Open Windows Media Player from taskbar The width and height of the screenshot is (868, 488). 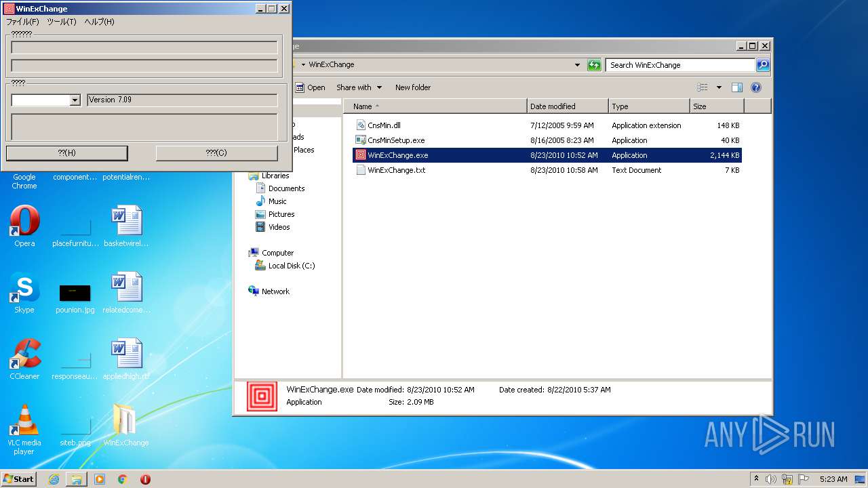100,479
